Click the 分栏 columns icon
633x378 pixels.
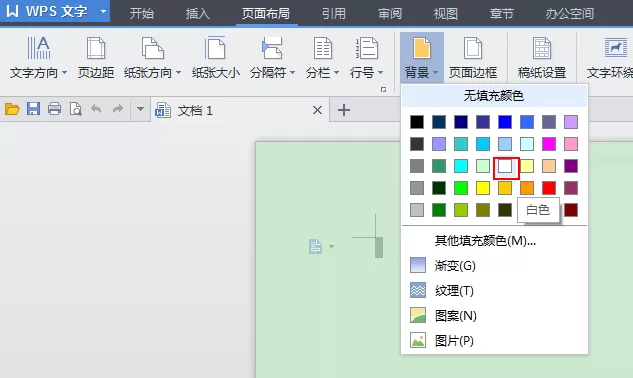coord(323,48)
